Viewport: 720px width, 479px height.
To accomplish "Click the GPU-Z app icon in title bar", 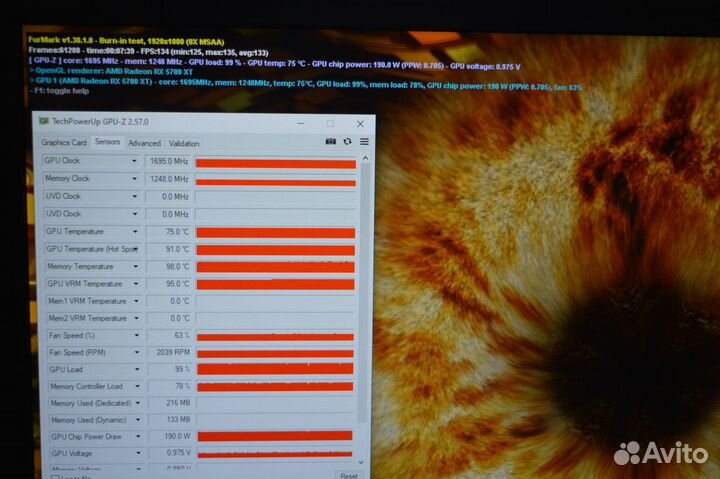I will 44,121.
